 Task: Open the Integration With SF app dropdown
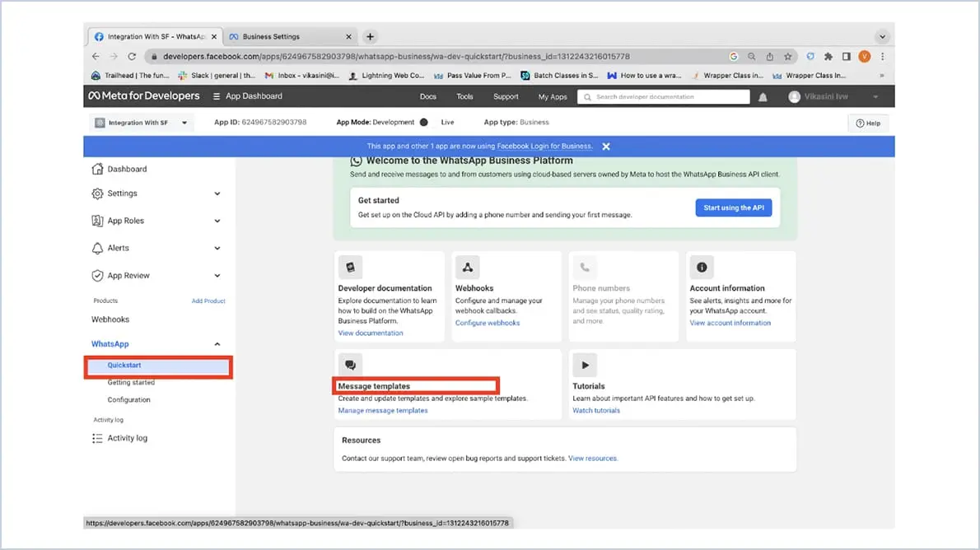(x=142, y=123)
